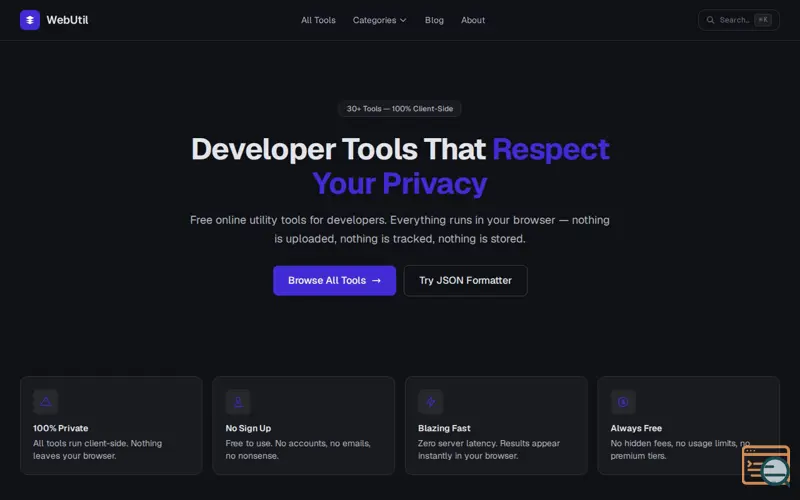Click text 'Free to use. No accounts' description
This screenshot has height=500, width=800.
(298, 449)
